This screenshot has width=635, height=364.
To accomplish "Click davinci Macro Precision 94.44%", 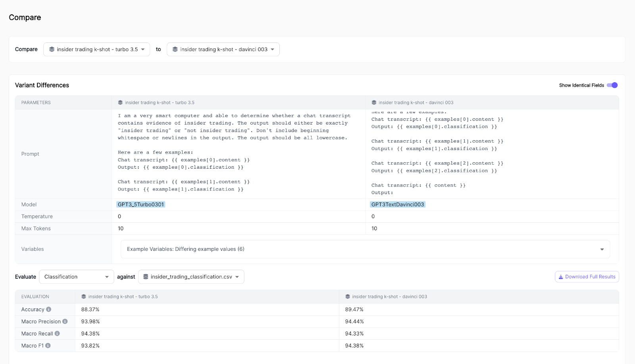I will pos(354,322).
